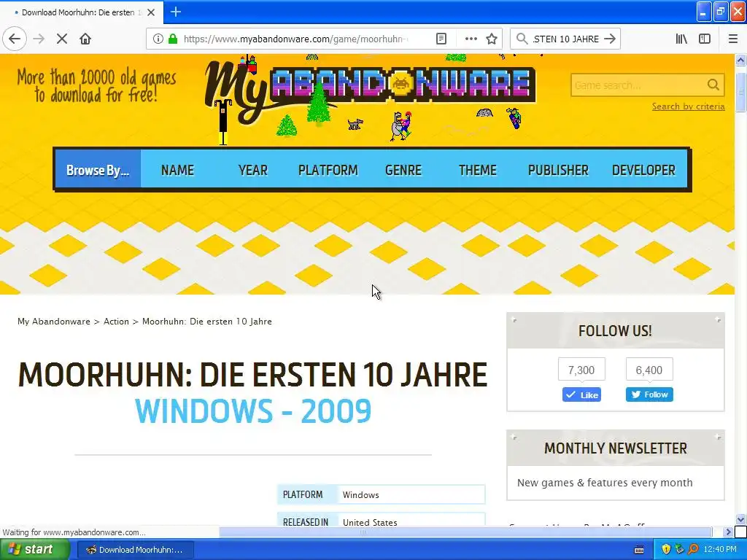Click the horizontal scrollbar thumb
This screenshot has height=560, width=747.
(465, 532)
